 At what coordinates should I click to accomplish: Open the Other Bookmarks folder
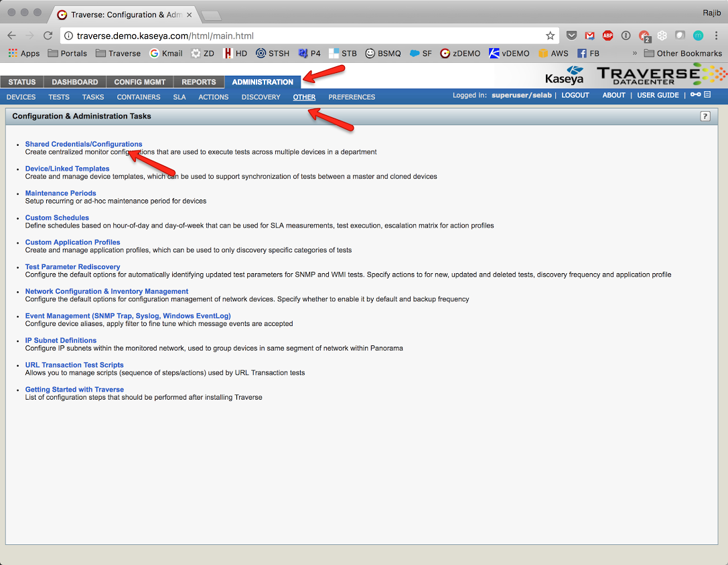[x=683, y=54]
